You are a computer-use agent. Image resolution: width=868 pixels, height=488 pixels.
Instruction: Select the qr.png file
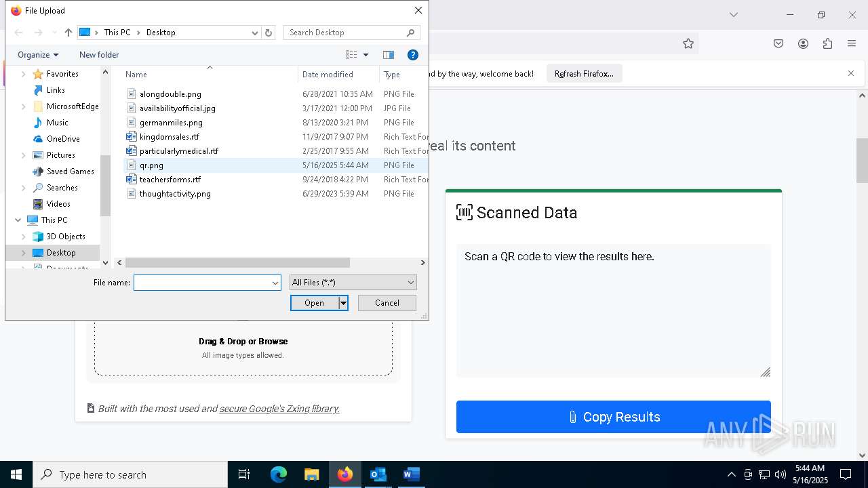tap(151, 165)
